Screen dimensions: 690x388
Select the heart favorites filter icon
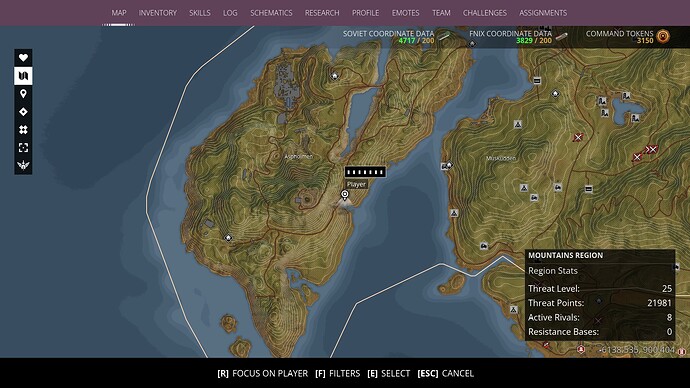pyautogui.click(x=23, y=58)
